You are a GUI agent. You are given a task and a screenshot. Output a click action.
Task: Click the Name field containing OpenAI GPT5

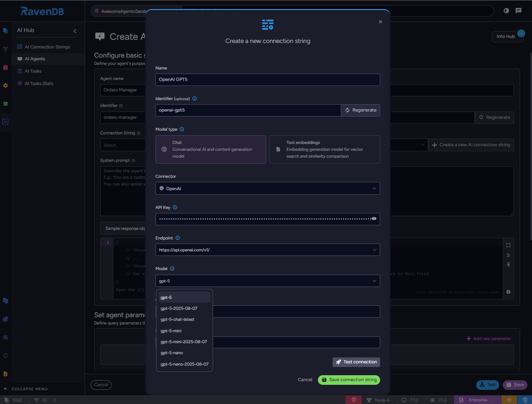pyautogui.click(x=268, y=80)
